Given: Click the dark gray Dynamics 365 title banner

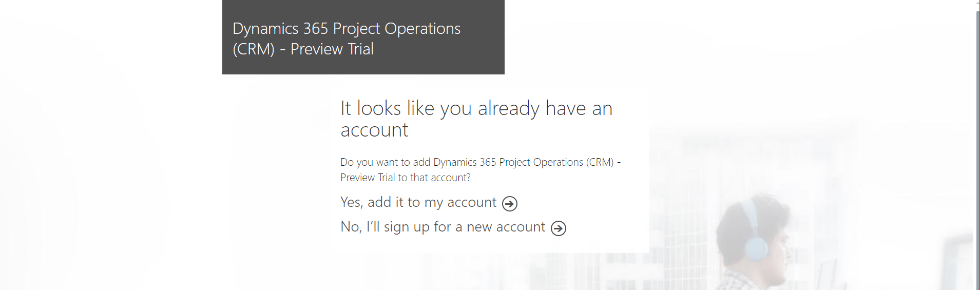Looking at the screenshot, I should point(363,37).
